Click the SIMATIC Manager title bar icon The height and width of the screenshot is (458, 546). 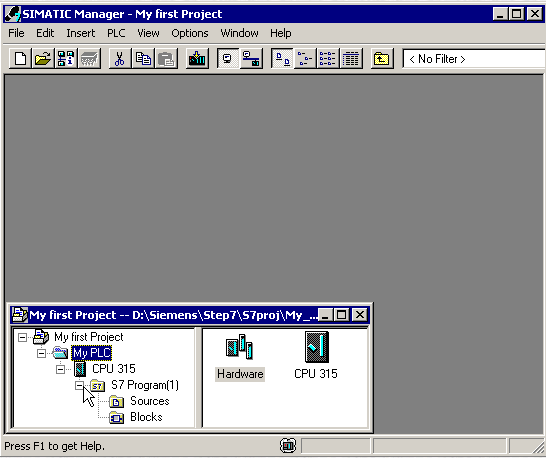coord(12,14)
